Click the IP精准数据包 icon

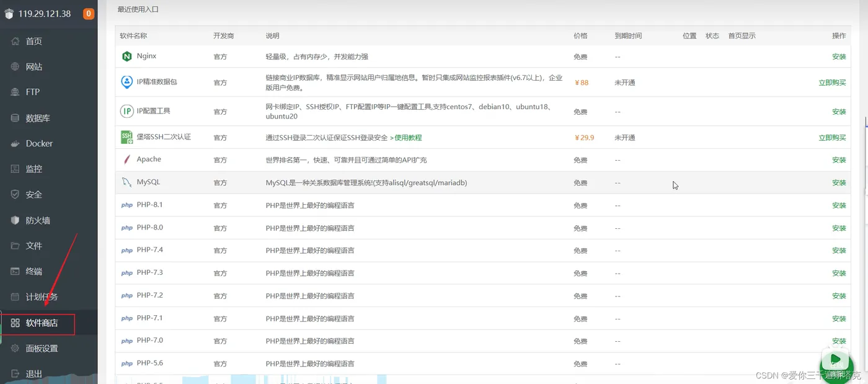pos(126,82)
